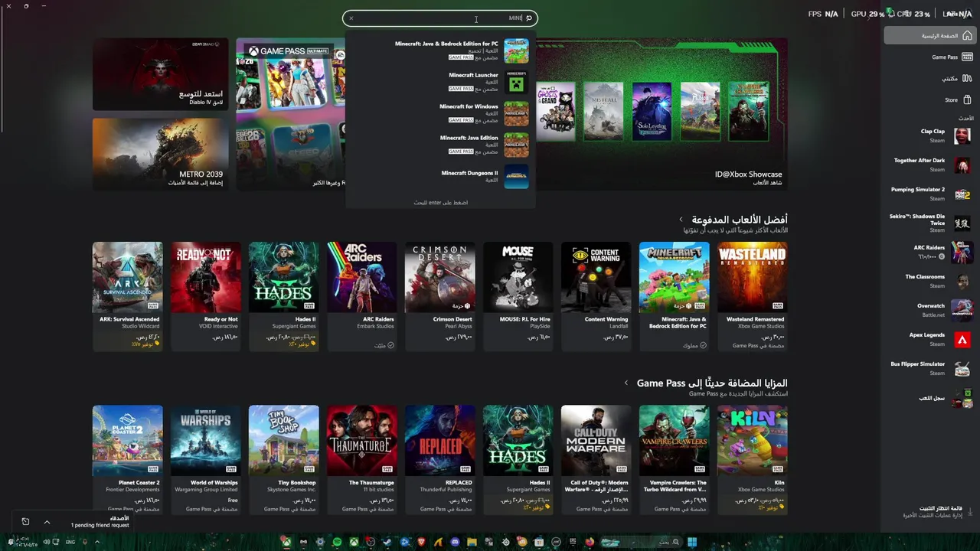This screenshot has height=551, width=980.
Task: Open the METRO 2039 banner tile
Action: 160,154
